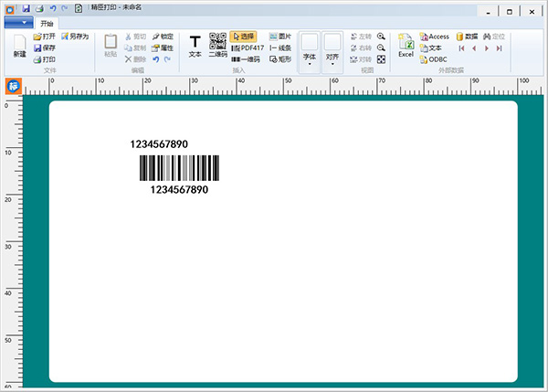548x392 pixels.
Task: Click 锁定 (Lock) pin button
Action: [163, 37]
